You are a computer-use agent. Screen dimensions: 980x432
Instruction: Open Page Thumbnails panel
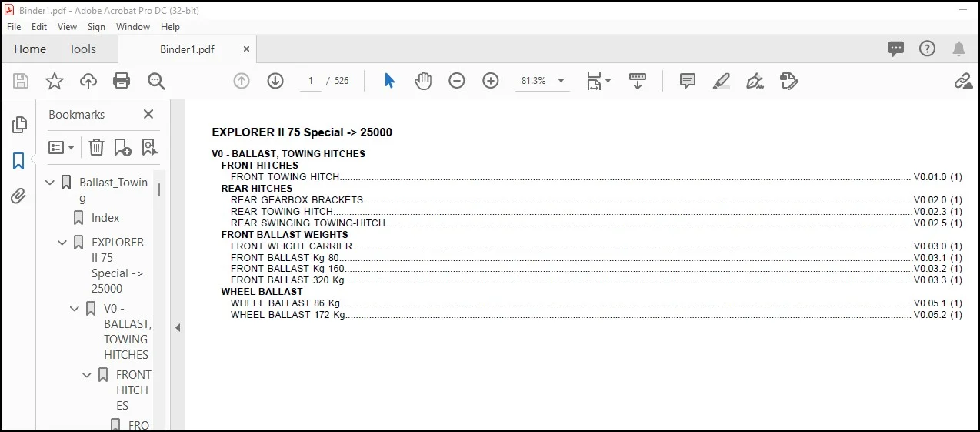click(19, 125)
